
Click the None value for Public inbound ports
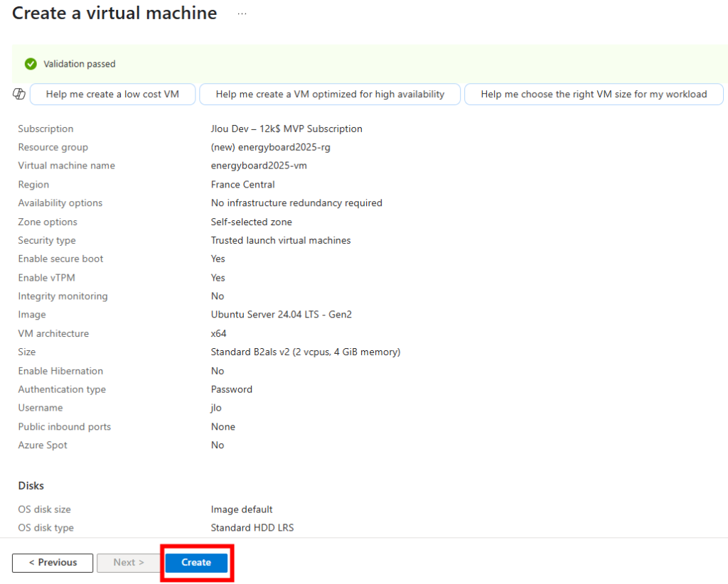click(x=223, y=427)
